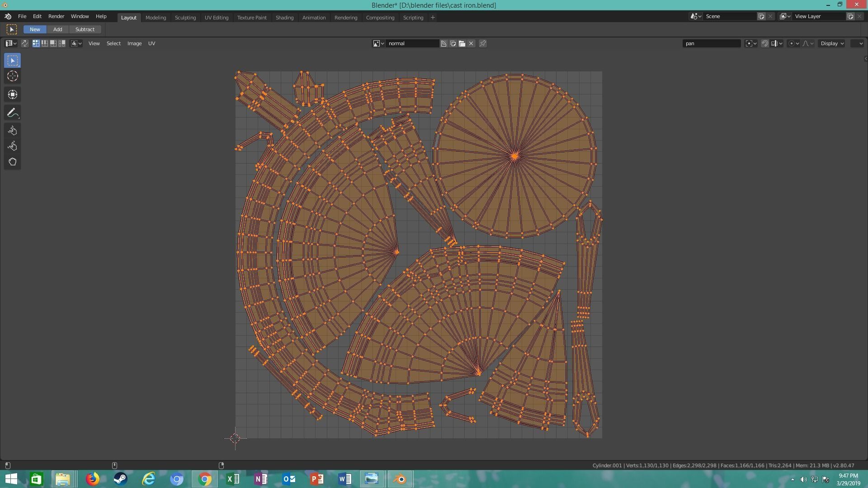
Task: Switch to the UV Editing workspace tab
Action: tap(216, 18)
